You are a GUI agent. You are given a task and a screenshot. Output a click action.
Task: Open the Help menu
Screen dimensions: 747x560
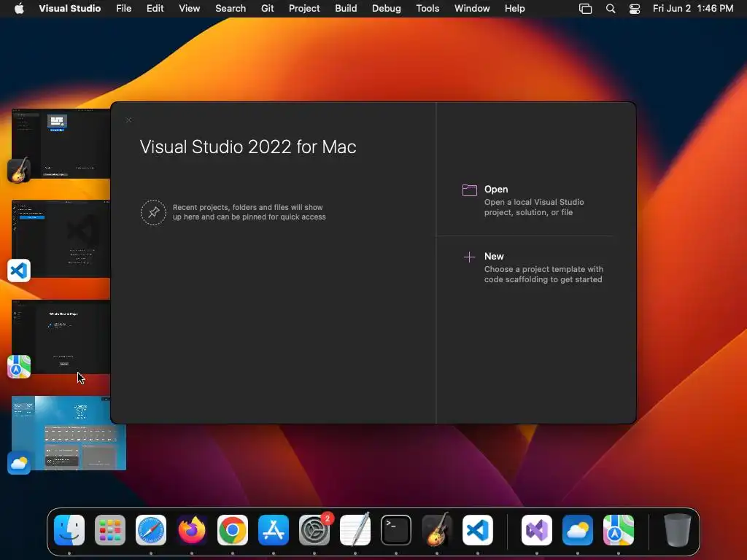tap(514, 8)
